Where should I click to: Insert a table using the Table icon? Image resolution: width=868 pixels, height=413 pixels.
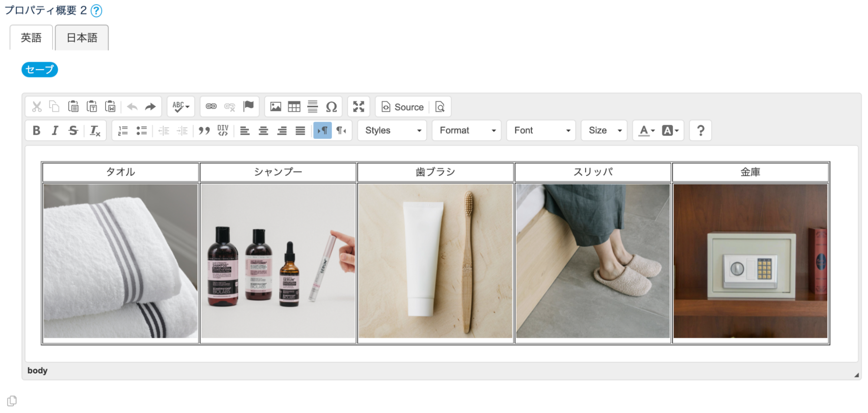294,107
